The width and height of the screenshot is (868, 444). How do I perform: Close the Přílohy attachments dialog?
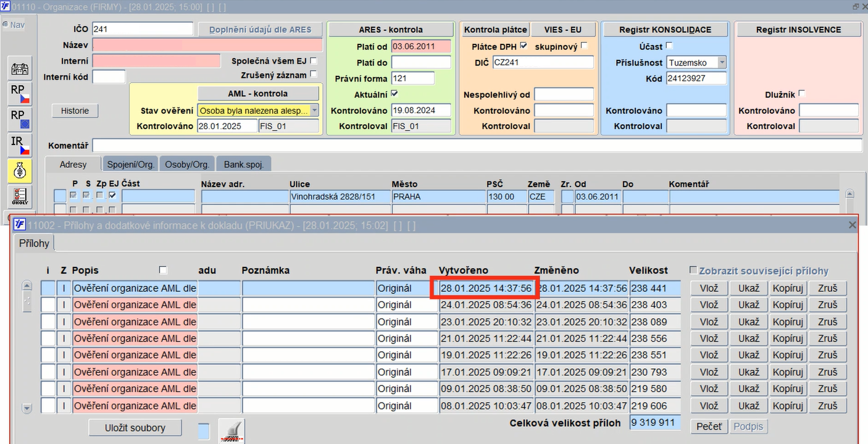(x=853, y=225)
